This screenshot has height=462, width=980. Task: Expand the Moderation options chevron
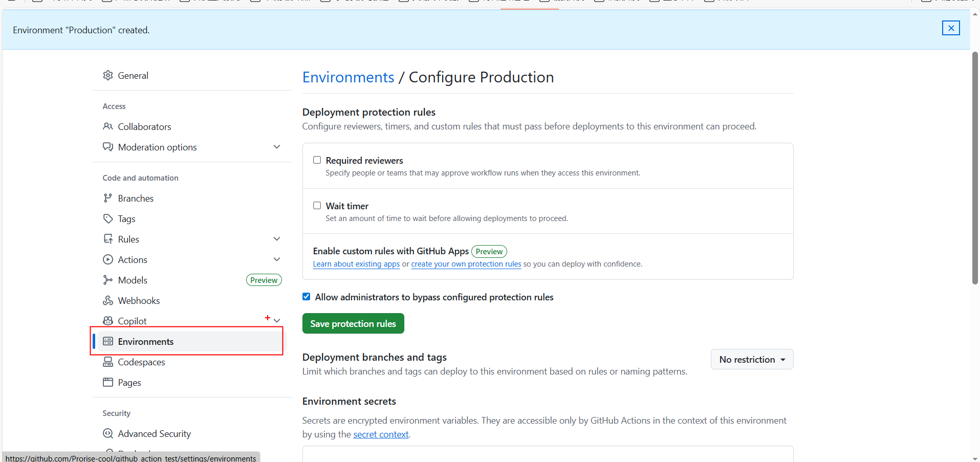coord(277,147)
